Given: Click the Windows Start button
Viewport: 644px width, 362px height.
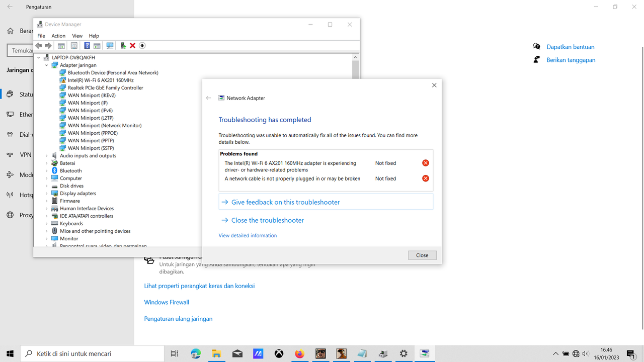Looking at the screenshot, I should click(x=10, y=353).
